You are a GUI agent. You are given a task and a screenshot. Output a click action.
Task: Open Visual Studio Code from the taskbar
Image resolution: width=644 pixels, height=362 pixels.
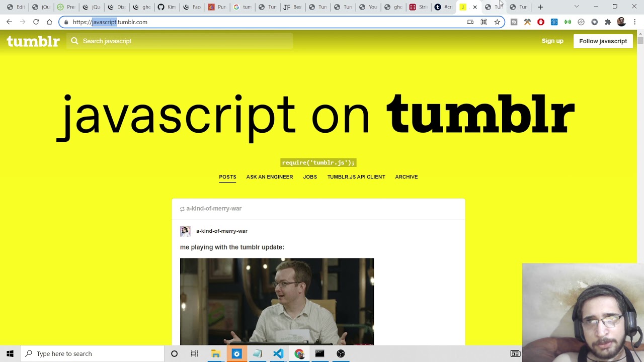click(278, 353)
